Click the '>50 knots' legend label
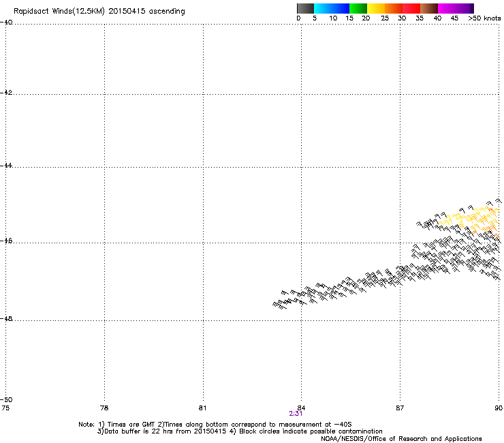This screenshot has width=504, height=443. [484, 18]
